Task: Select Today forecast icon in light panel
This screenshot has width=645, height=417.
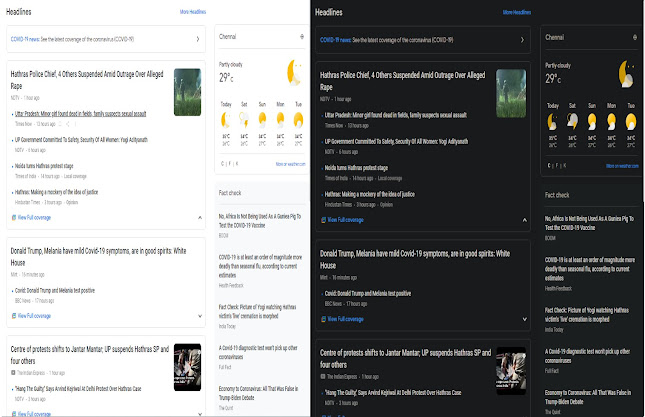Action: [x=226, y=120]
